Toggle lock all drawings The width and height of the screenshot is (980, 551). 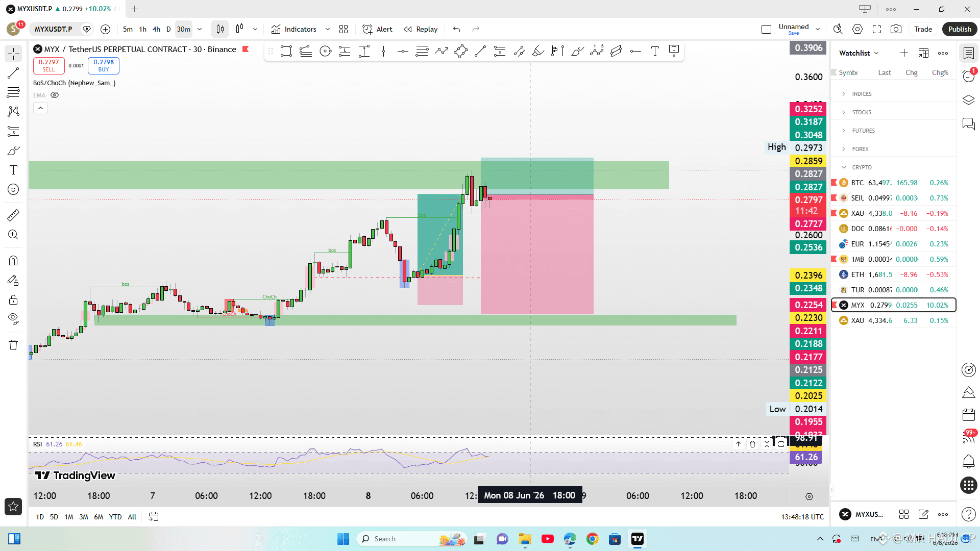click(13, 299)
